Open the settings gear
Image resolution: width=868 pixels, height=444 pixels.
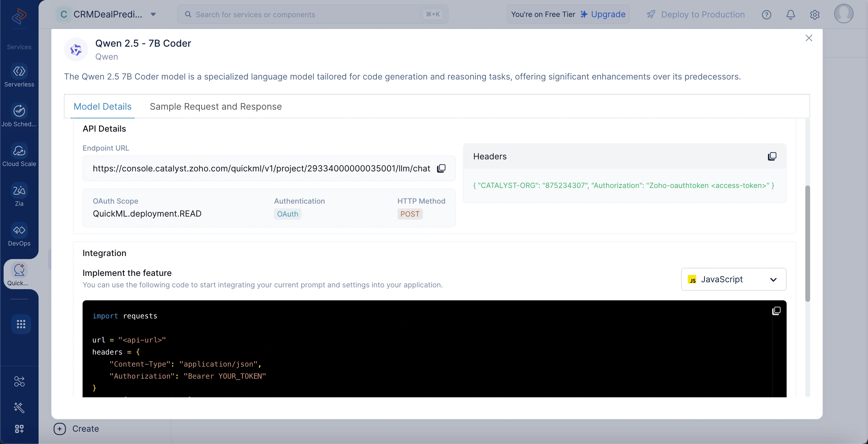pyautogui.click(x=815, y=14)
